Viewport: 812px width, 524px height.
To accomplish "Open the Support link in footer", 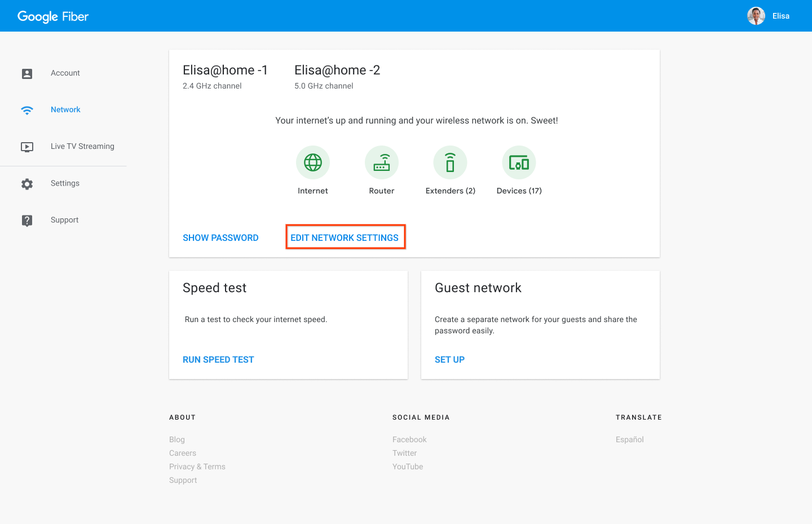I will (183, 480).
